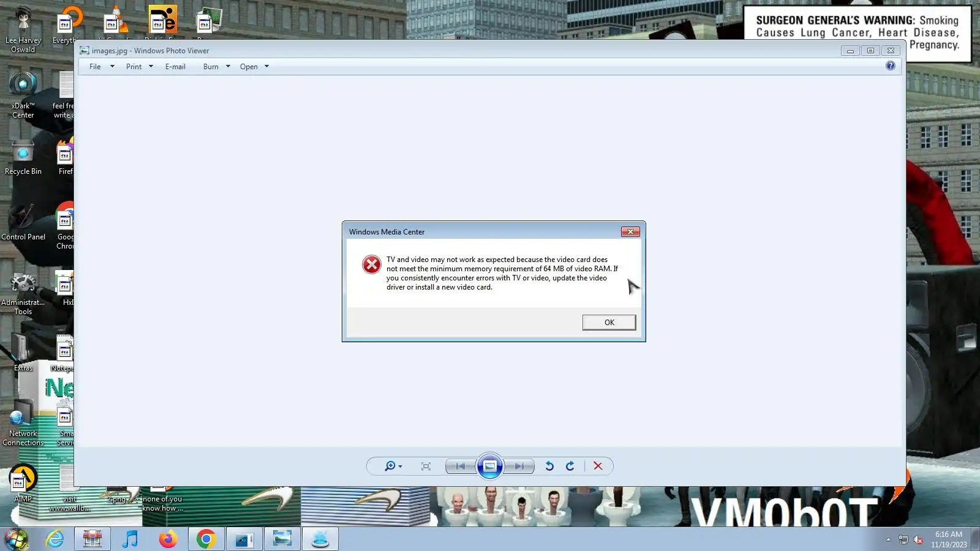
Task: Open the File menu in Photo Viewer
Action: [95, 67]
